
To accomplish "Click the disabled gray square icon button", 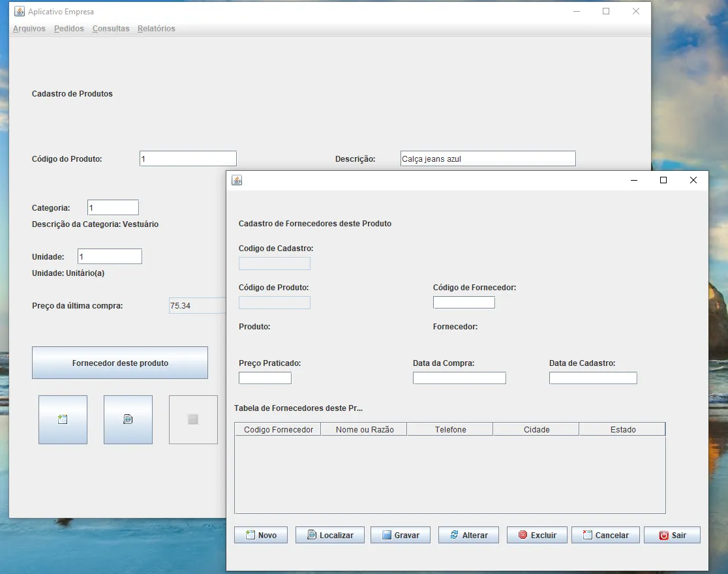I will point(193,419).
